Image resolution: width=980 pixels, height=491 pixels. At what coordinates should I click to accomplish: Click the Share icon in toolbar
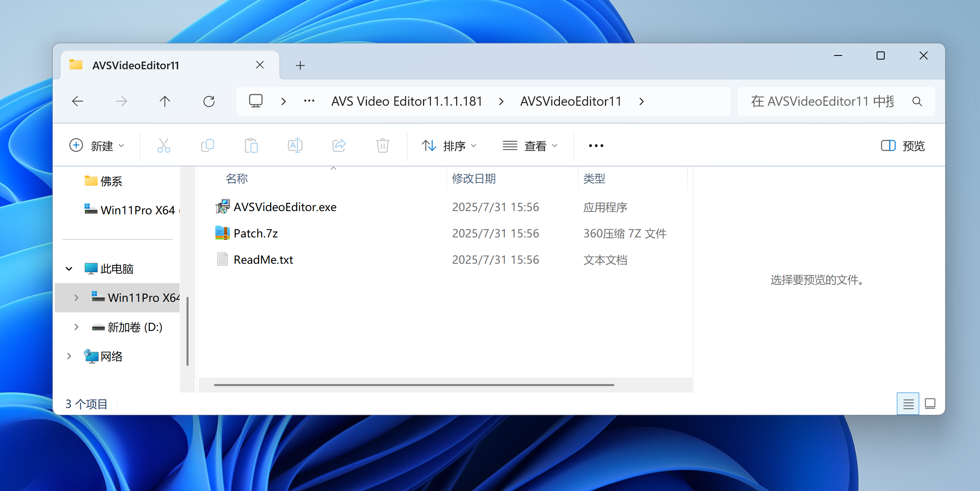point(339,145)
